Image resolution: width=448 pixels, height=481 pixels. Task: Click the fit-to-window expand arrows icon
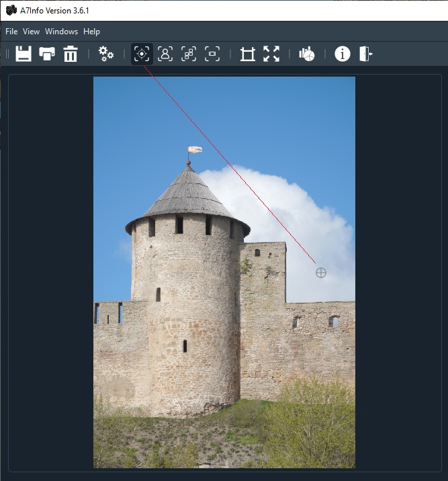tap(271, 54)
